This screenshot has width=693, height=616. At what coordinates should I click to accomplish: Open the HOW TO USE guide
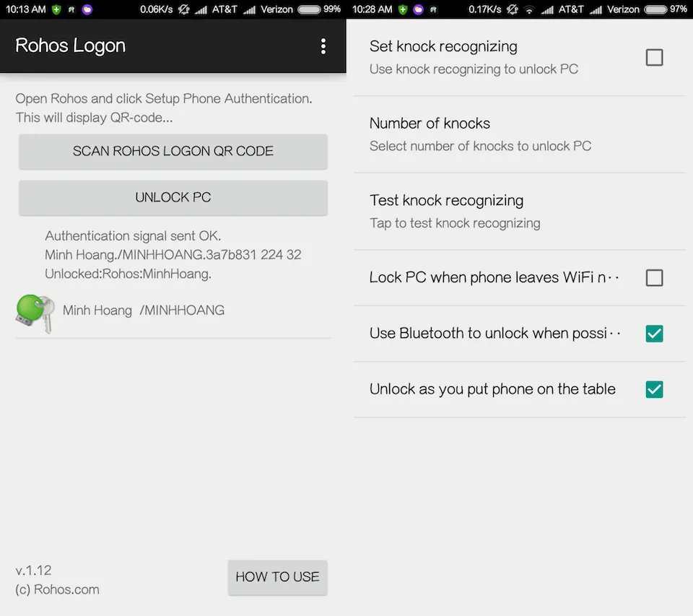pyautogui.click(x=277, y=577)
